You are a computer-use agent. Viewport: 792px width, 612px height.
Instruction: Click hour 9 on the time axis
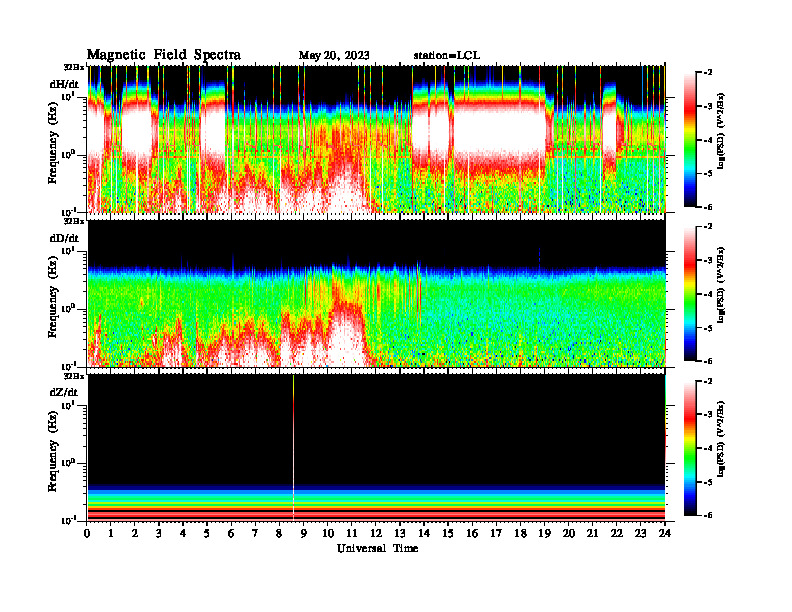[x=304, y=534]
